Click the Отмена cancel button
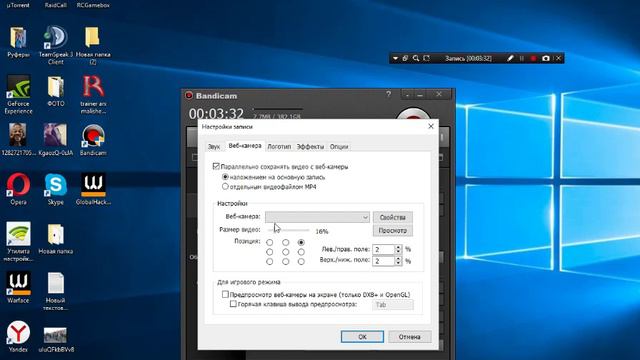The width and height of the screenshot is (640, 360). point(409,337)
